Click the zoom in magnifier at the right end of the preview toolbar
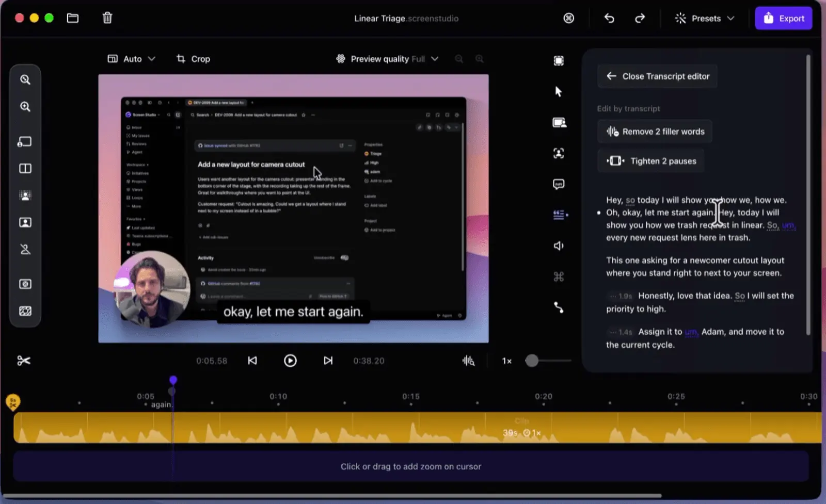Image resolution: width=826 pixels, height=504 pixels. (x=480, y=59)
